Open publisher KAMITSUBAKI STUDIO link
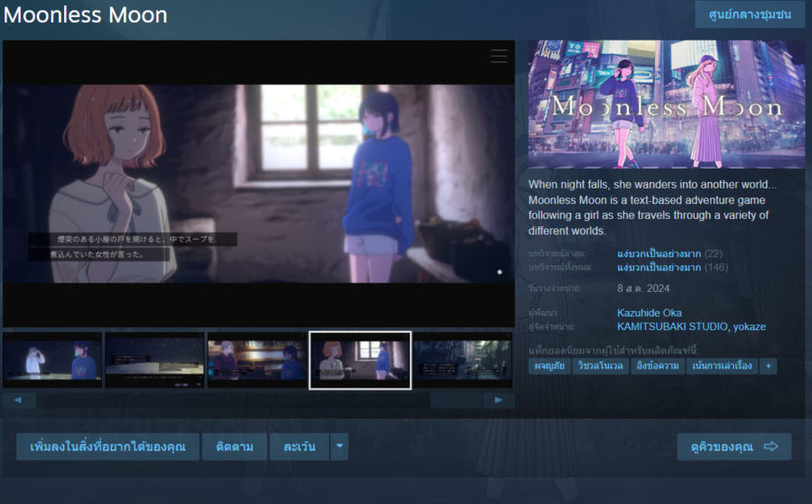This screenshot has height=504, width=812. pos(672,326)
